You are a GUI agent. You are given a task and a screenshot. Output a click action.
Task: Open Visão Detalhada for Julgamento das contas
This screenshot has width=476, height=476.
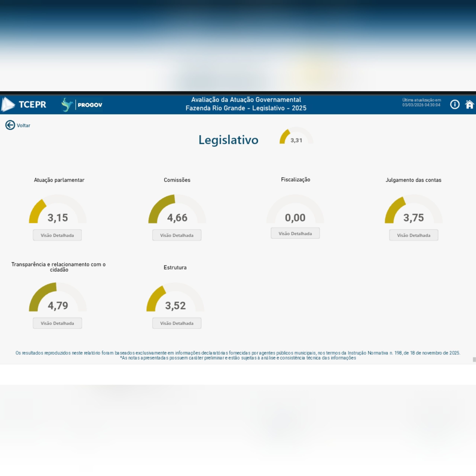[x=413, y=235]
